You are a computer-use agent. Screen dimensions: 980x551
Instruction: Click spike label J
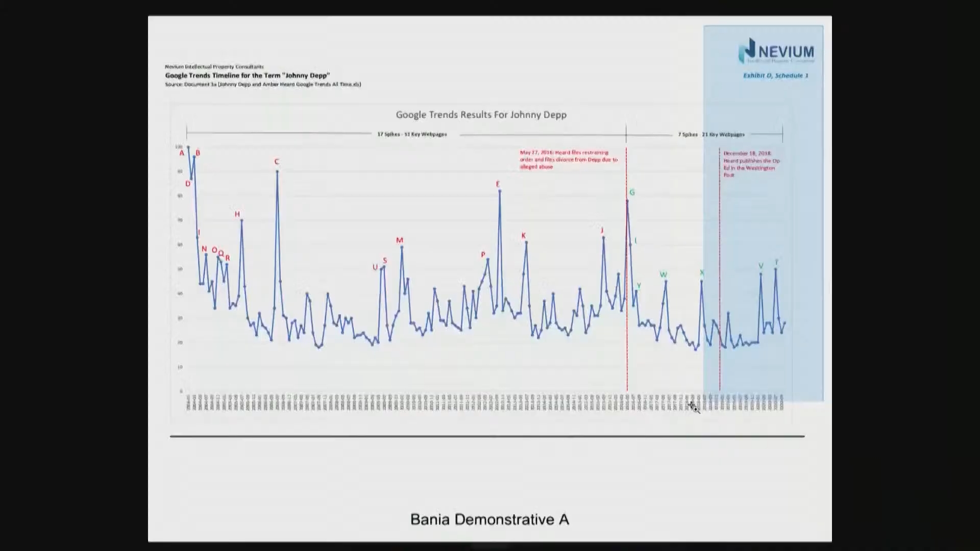[x=602, y=230]
